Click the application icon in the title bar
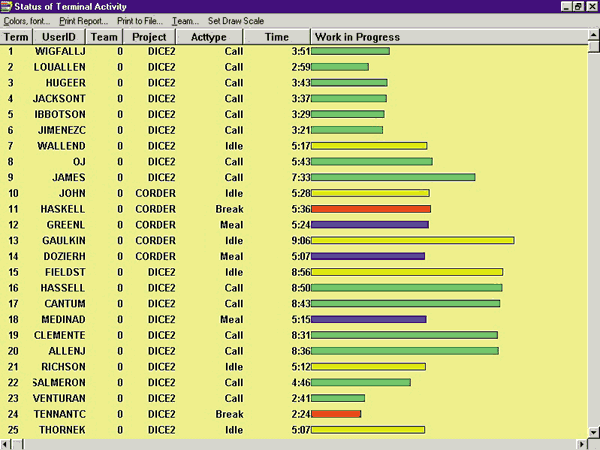This screenshot has width=600, height=450. pyautogui.click(x=7, y=7)
